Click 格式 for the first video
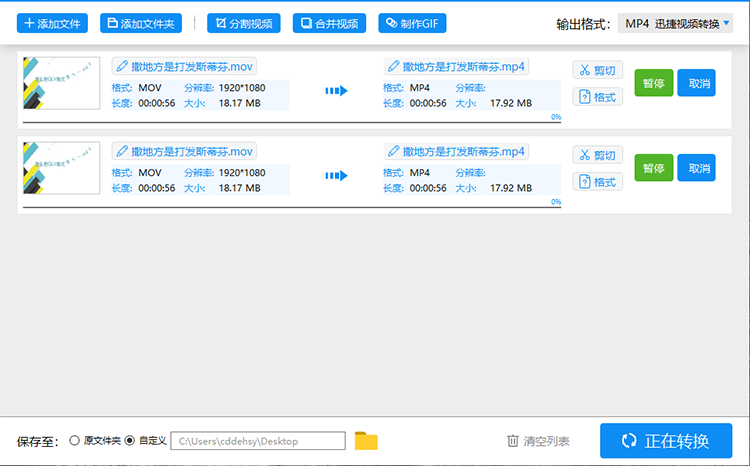The height and width of the screenshot is (466, 750). pyautogui.click(x=597, y=96)
